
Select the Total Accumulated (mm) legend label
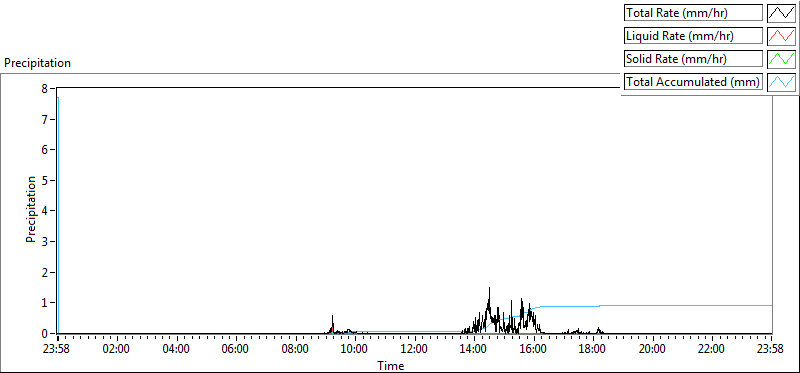(x=693, y=82)
